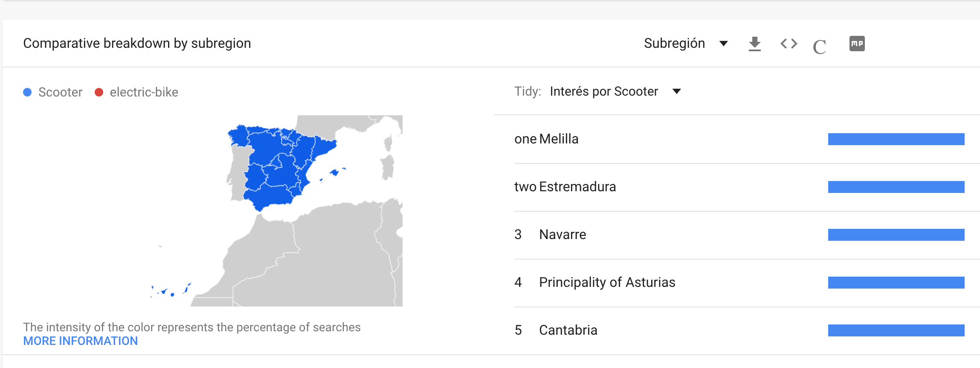Open the Subregión dropdown chevron arrow

[x=723, y=43]
